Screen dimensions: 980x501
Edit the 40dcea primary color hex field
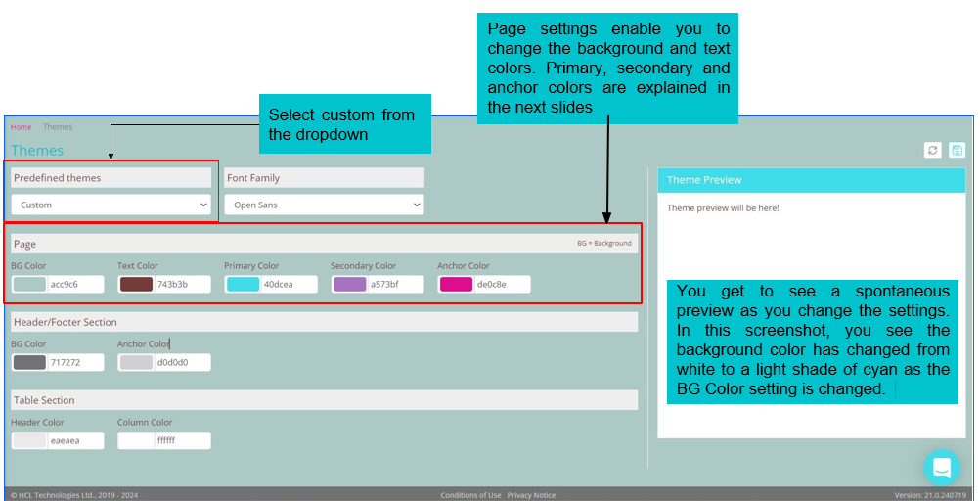click(289, 285)
